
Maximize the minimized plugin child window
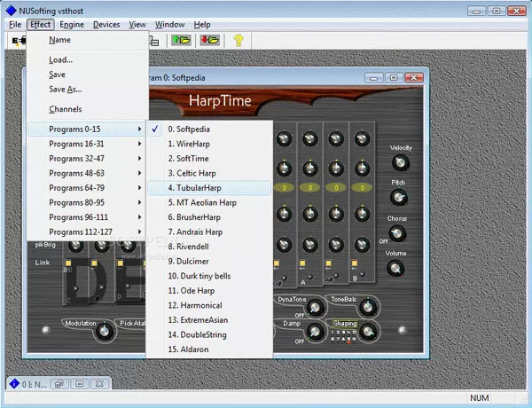[x=78, y=384]
